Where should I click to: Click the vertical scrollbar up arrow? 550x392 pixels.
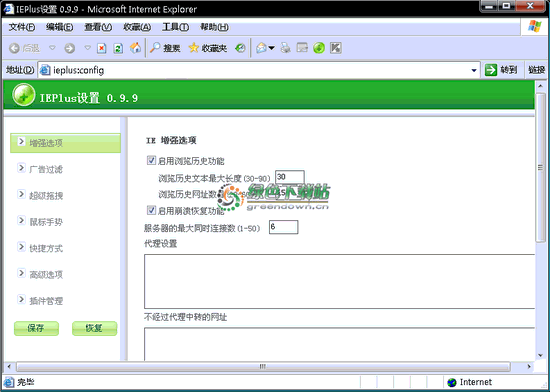(541, 86)
